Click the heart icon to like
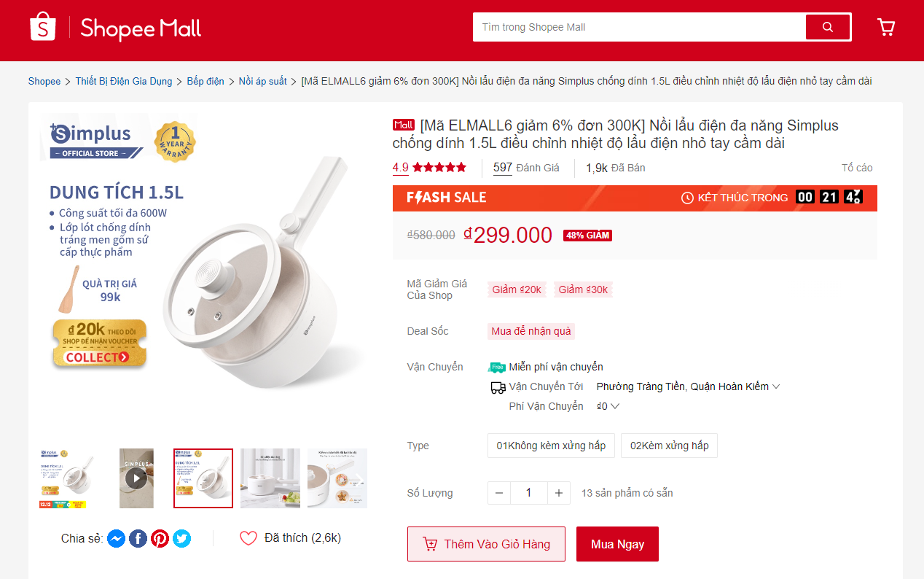 [x=248, y=538]
